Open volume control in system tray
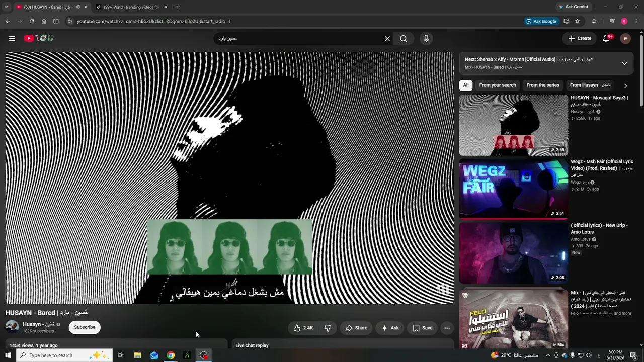Image resolution: width=644 pixels, height=362 pixels. coord(589,355)
